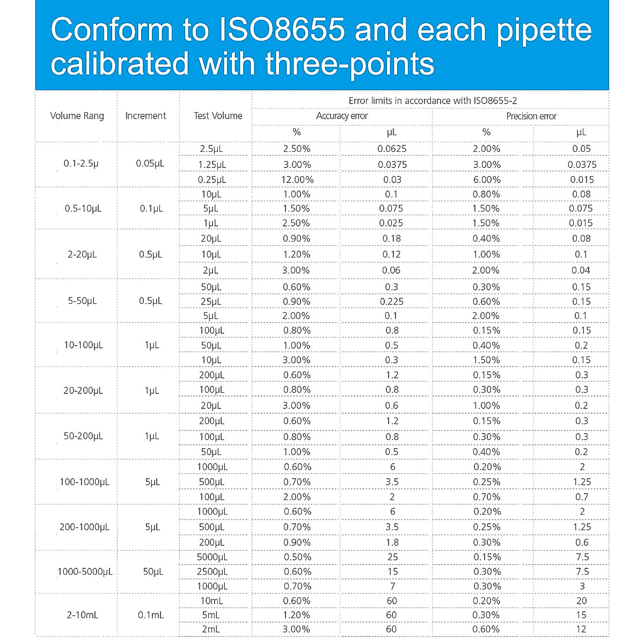Select the "Test Volume" column header
Screen dimensions: 644x644
218,116
